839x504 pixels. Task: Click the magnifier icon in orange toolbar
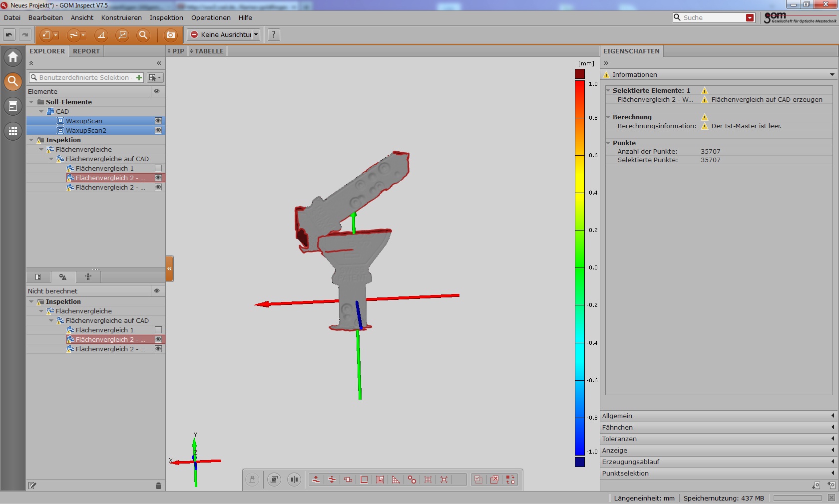pos(143,35)
